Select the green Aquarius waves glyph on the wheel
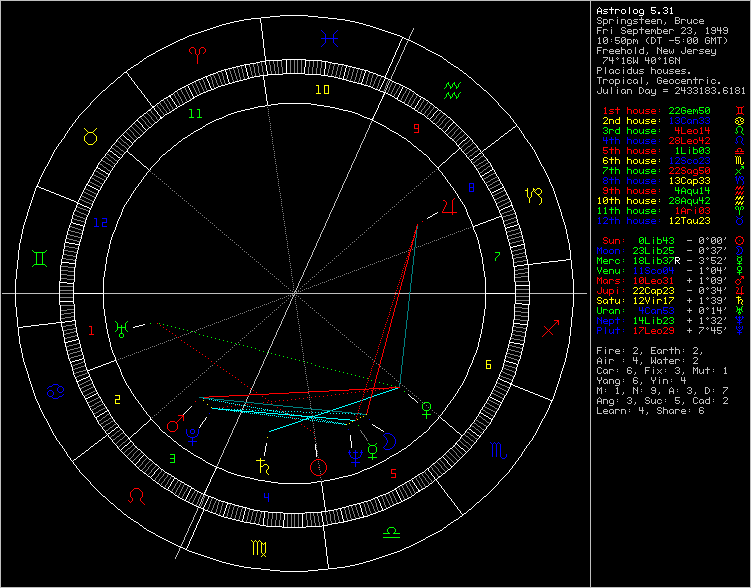Image resolution: width=751 pixels, height=588 pixels. (452, 90)
